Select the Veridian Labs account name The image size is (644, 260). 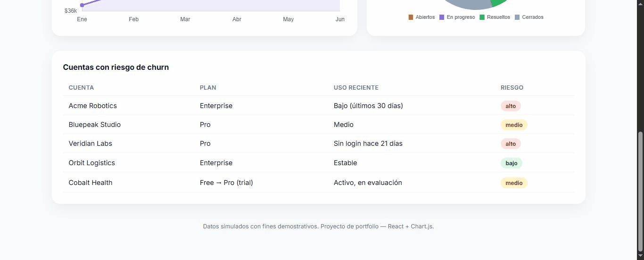click(91, 143)
